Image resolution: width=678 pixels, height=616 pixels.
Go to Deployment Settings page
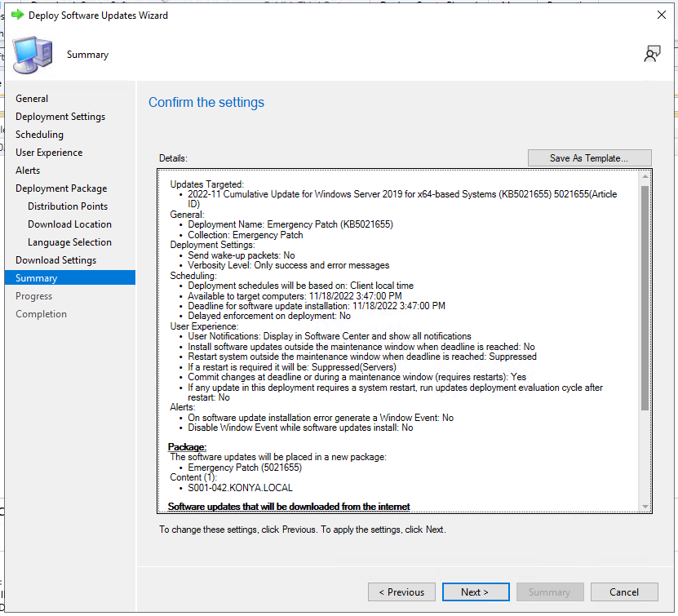click(60, 117)
